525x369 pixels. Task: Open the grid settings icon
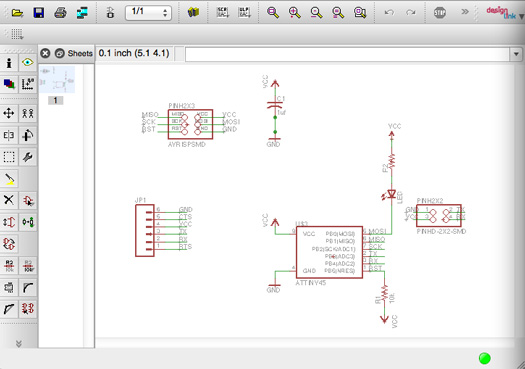[x=17, y=34]
